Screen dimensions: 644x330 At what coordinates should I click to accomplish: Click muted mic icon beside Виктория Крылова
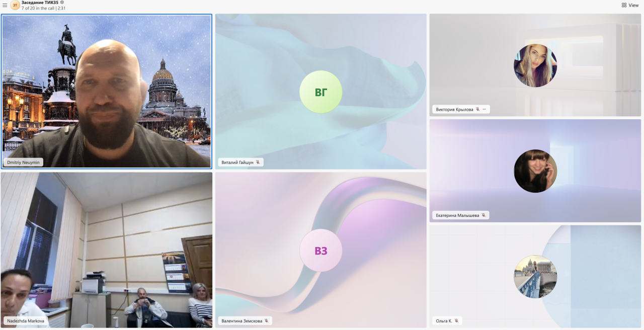(477, 109)
